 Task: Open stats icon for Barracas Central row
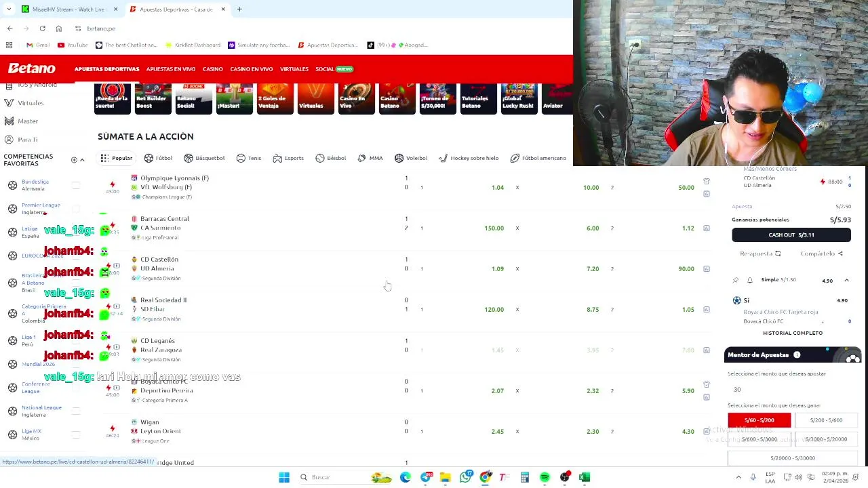707,228
